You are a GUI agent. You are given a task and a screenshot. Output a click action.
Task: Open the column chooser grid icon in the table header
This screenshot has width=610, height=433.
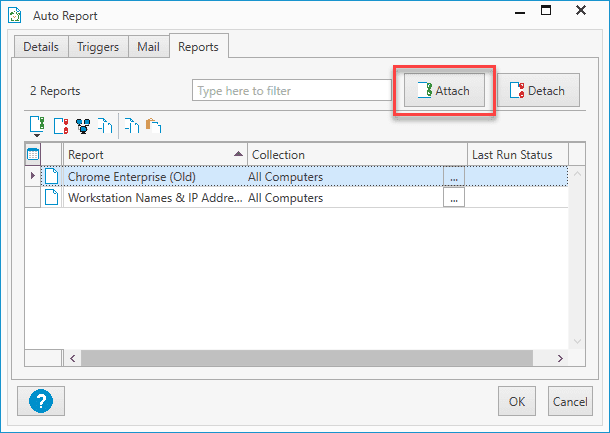[x=33, y=154]
